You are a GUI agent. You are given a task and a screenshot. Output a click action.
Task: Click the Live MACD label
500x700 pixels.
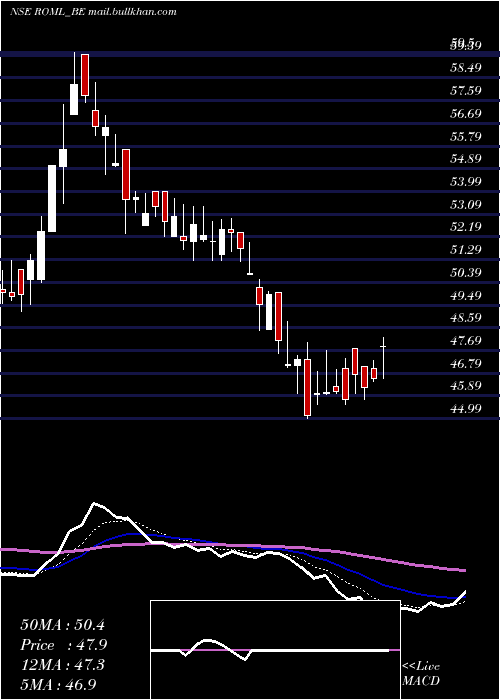[421, 673]
